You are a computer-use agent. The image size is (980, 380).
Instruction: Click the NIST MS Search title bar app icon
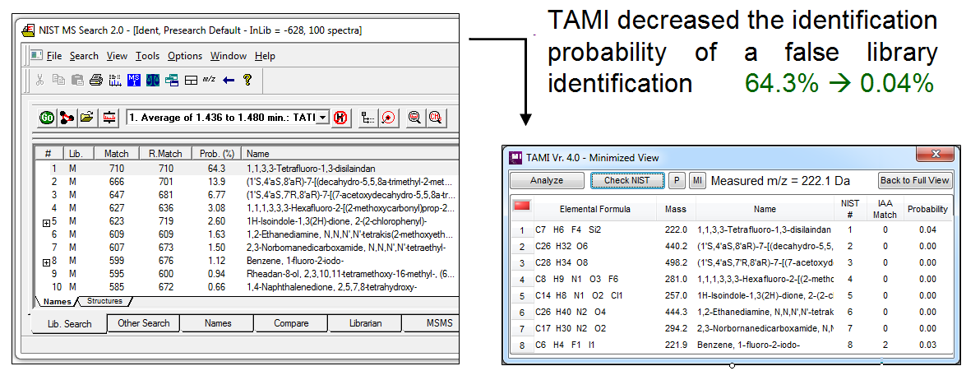[x=28, y=30]
